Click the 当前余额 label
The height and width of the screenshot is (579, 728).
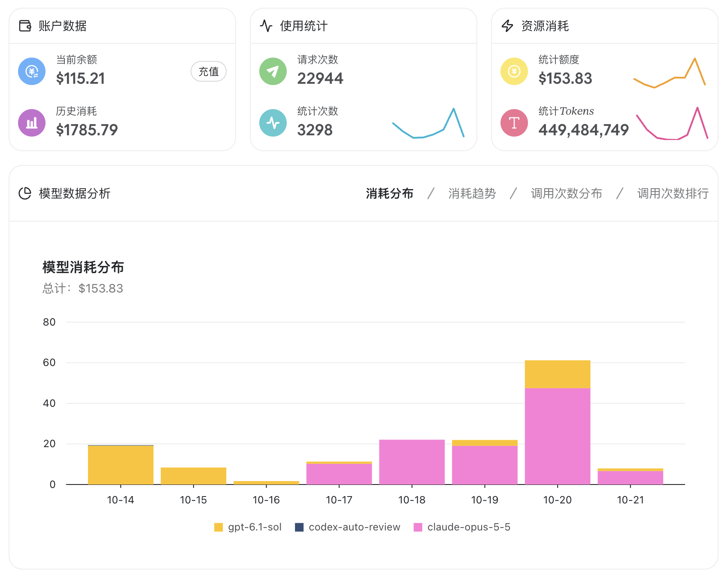click(x=76, y=59)
